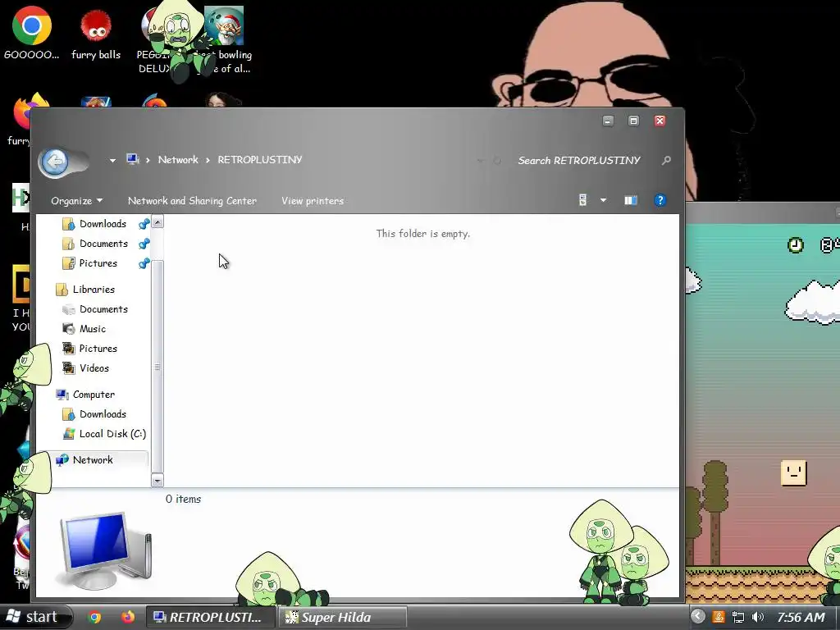Open furry balls desktop icon

coord(96,34)
